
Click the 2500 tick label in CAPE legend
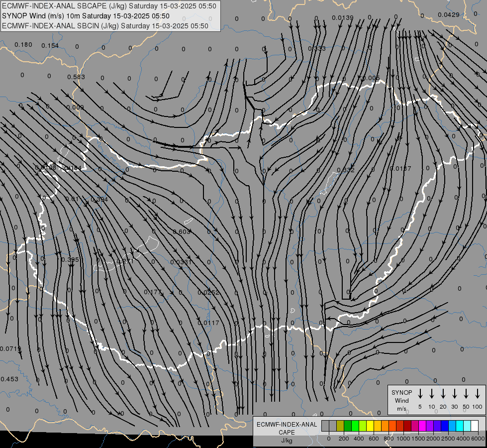(448, 439)
